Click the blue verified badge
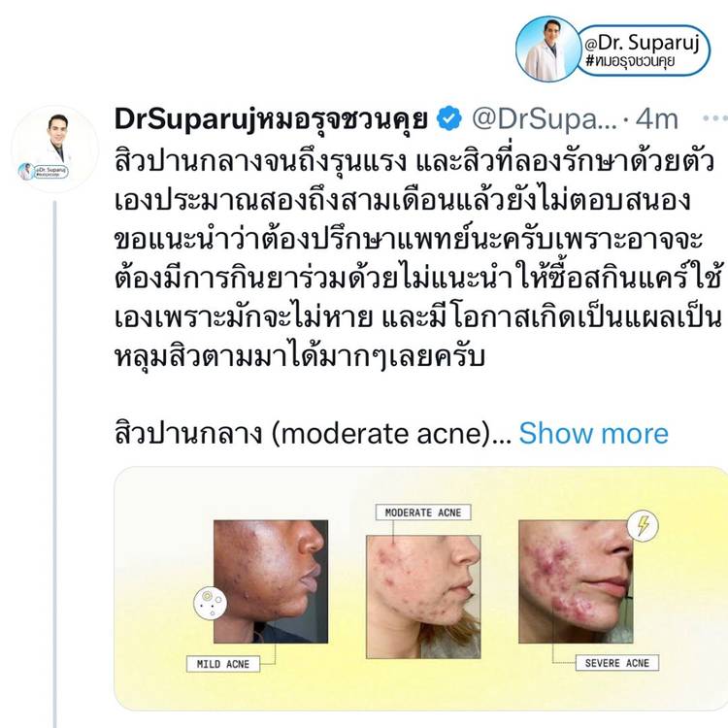The image size is (728, 728). click(449, 118)
